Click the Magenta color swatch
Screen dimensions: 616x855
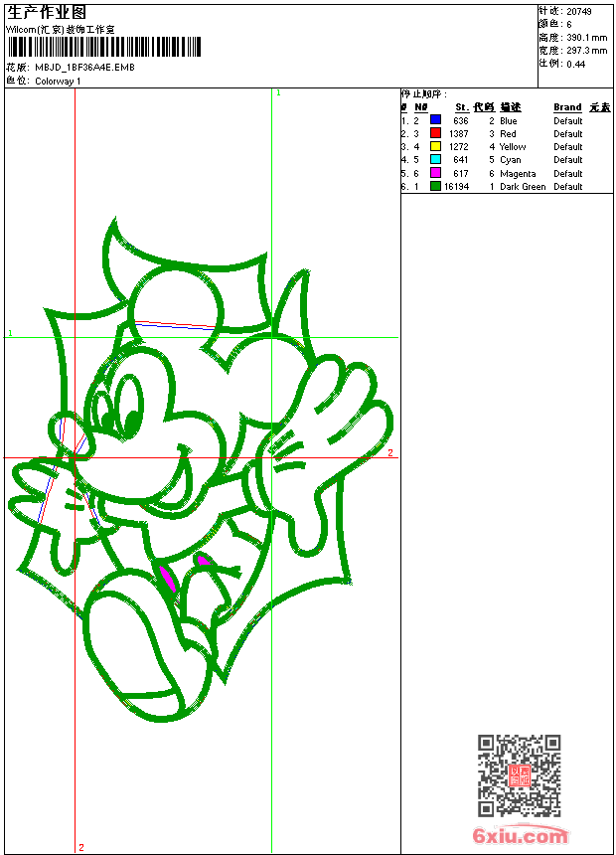click(x=435, y=173)
